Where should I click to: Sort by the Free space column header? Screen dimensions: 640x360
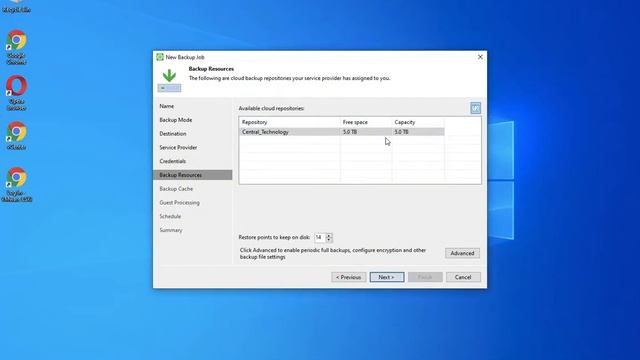click(366, 122)
